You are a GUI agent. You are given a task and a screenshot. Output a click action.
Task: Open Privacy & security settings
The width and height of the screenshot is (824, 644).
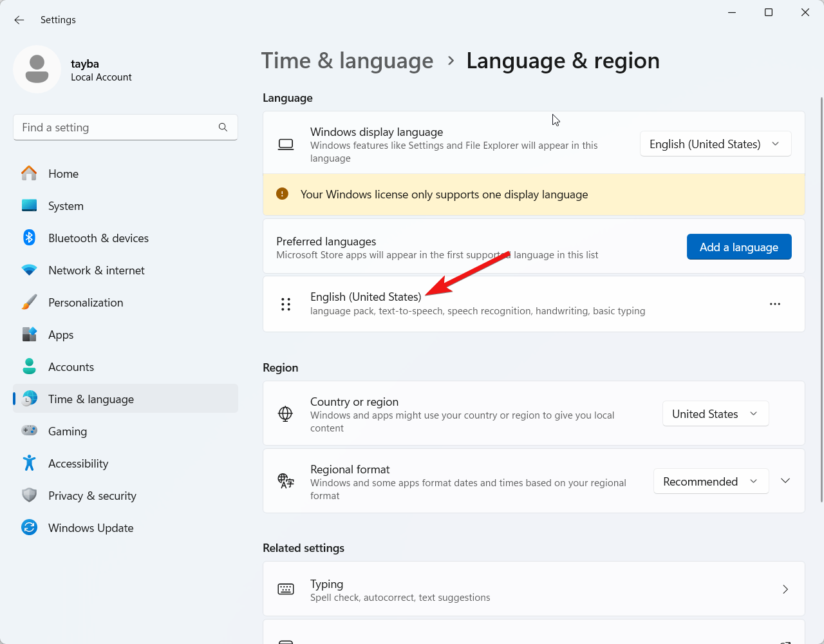92,496
